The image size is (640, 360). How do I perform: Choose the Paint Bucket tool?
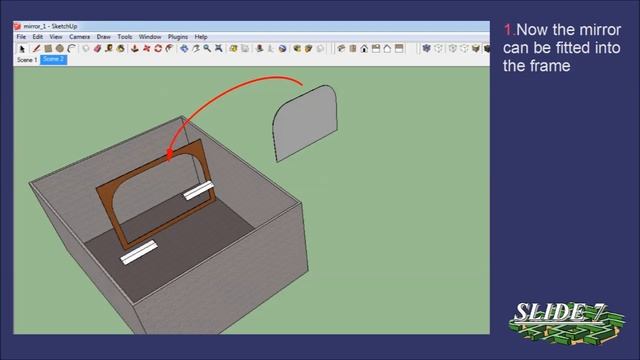click(120, 49)
